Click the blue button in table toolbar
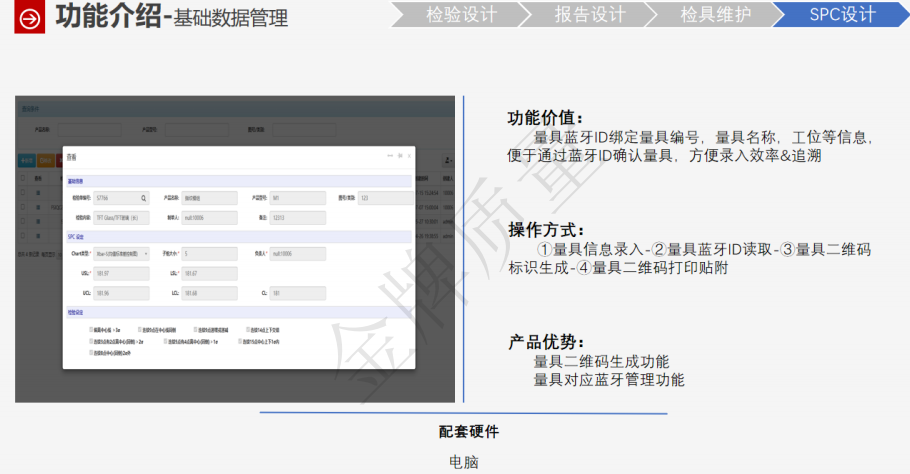 (x=26, y=160)
